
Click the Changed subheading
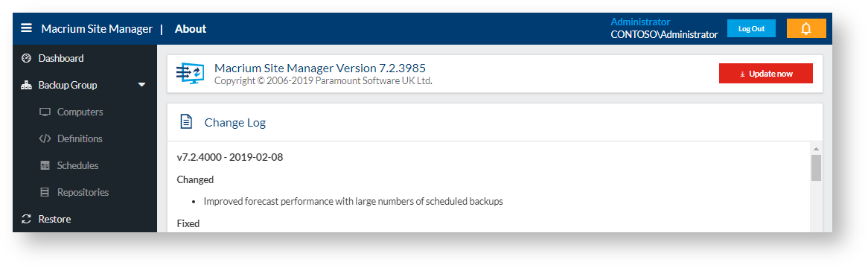(195, 179)
